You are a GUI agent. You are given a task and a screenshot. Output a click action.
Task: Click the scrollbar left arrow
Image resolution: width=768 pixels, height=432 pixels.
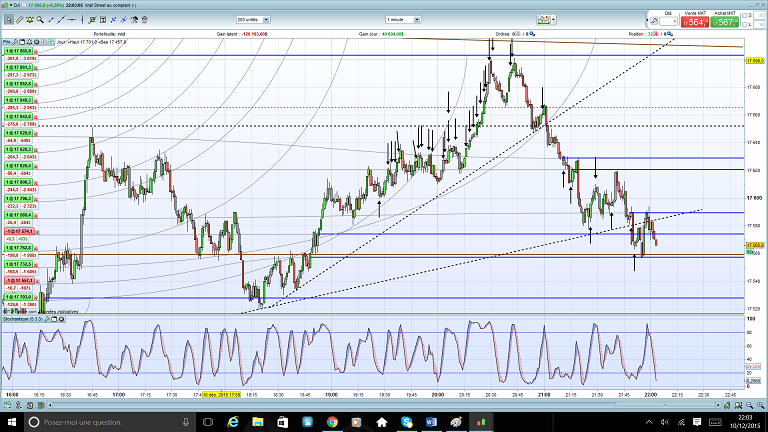50,405
